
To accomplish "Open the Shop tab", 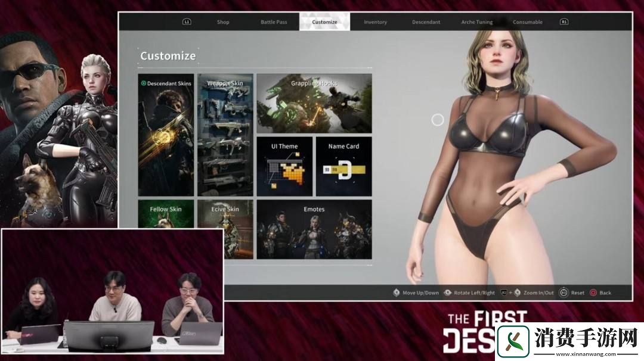I will (223, 22).
